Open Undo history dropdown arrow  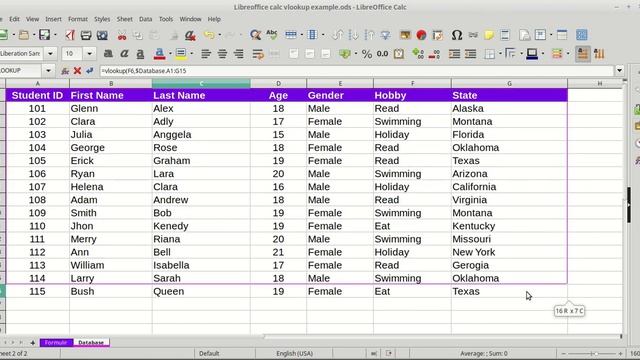[x=220, y=35]
